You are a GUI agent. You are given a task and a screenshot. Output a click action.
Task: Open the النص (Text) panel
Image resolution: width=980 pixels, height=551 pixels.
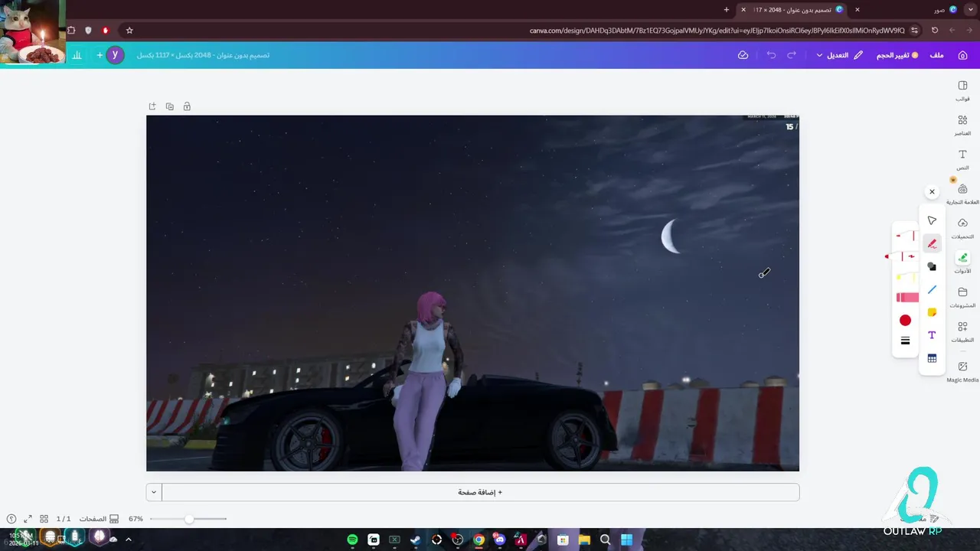click(x=962, y=160)
